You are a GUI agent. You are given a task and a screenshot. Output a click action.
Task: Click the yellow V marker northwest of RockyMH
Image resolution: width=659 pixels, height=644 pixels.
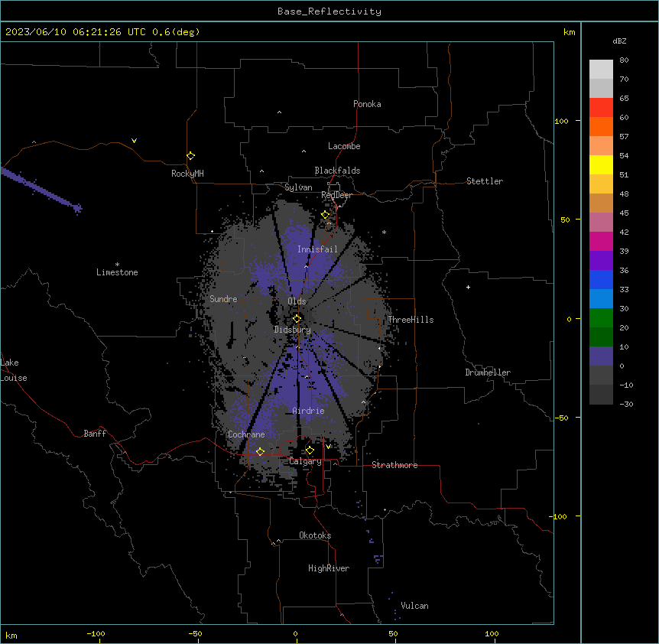(x=134, y=141)
